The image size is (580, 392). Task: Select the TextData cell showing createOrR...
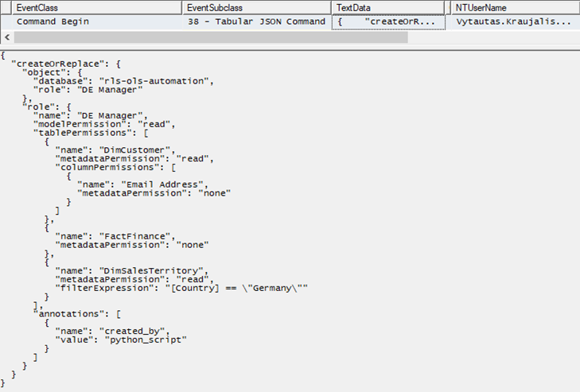(x=388, y=21)
